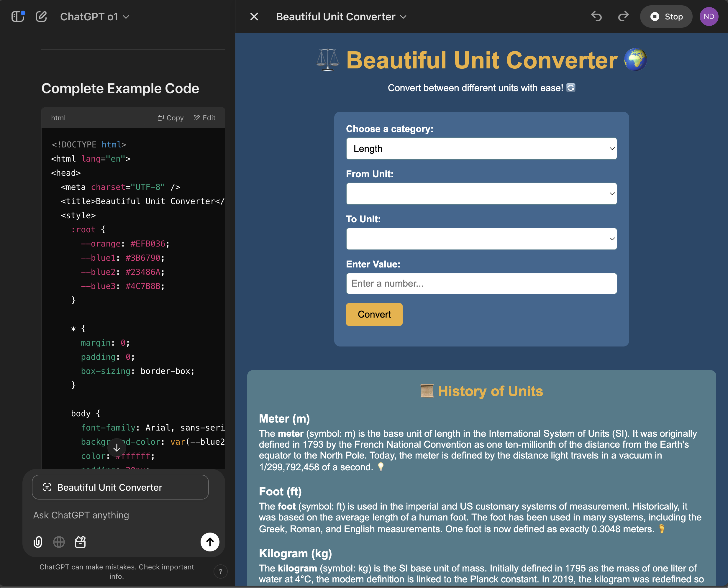Click the web search icon in input bar
Image resolution: width=728 pixels, height=588 pixels.
pyautogui.click(x=59, y=542)
